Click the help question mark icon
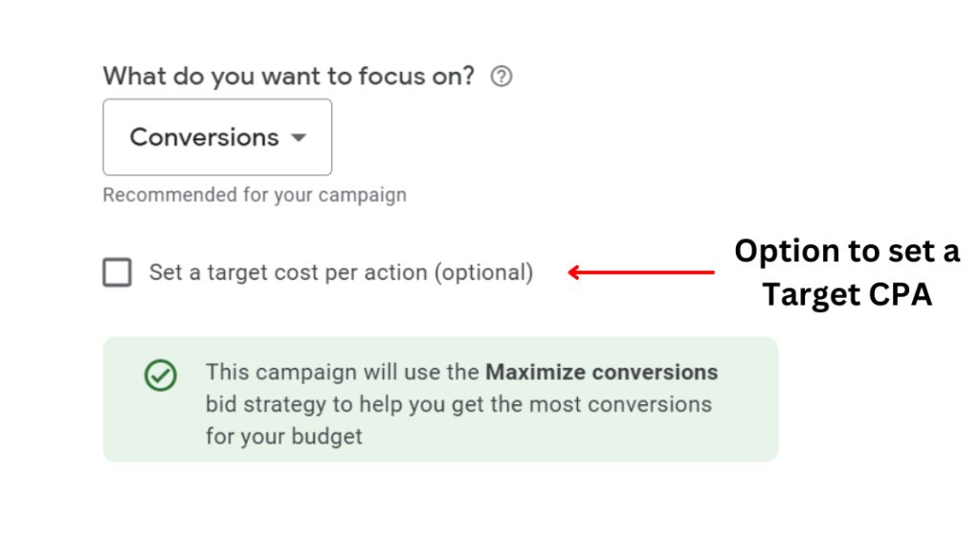The width and height of the screenshot is (980, 545). (501, 78)
